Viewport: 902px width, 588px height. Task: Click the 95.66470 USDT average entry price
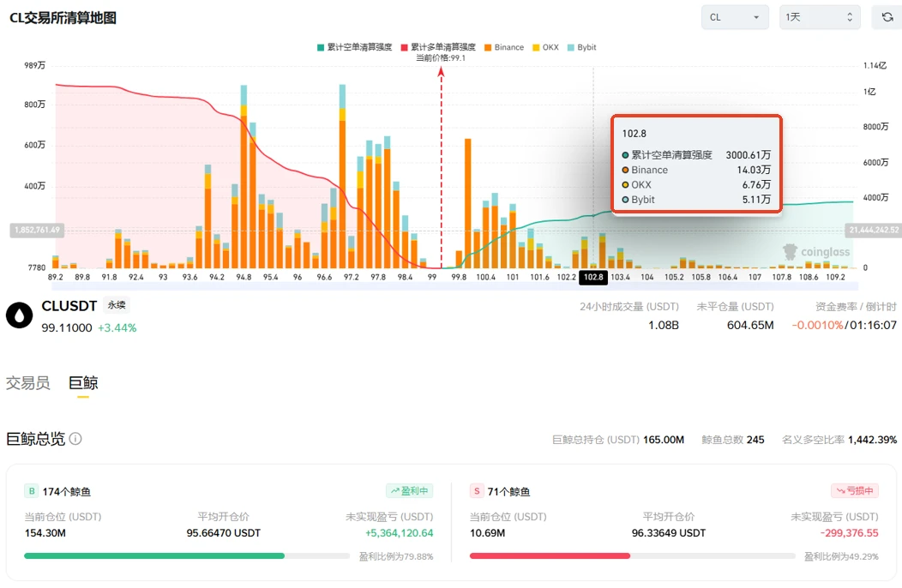[223, 533]
